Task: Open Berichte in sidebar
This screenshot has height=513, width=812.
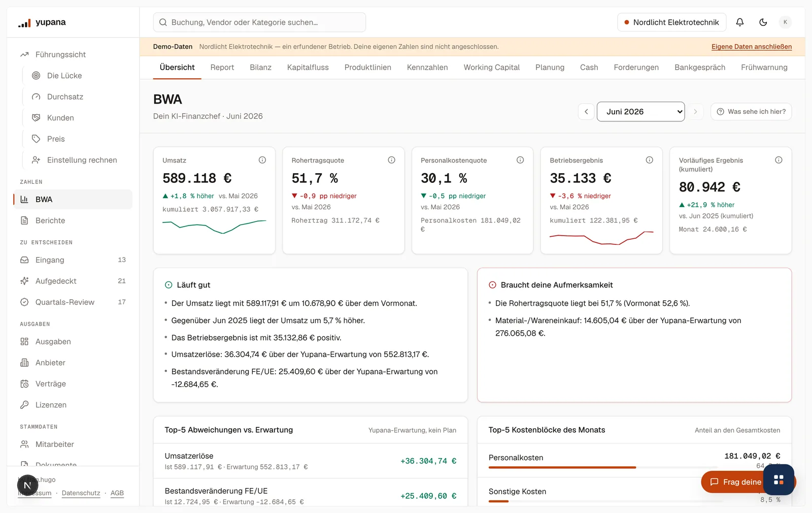Action: (73, 220)
